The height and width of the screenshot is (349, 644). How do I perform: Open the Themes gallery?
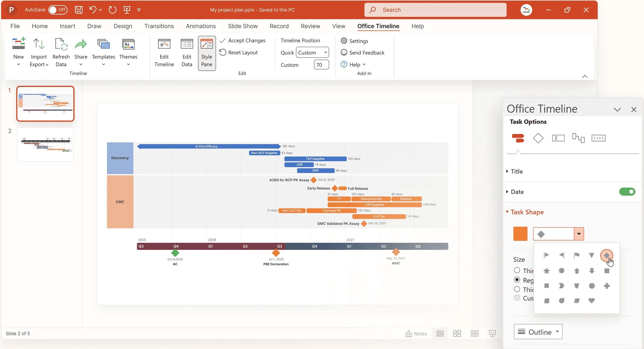[128, 52]
